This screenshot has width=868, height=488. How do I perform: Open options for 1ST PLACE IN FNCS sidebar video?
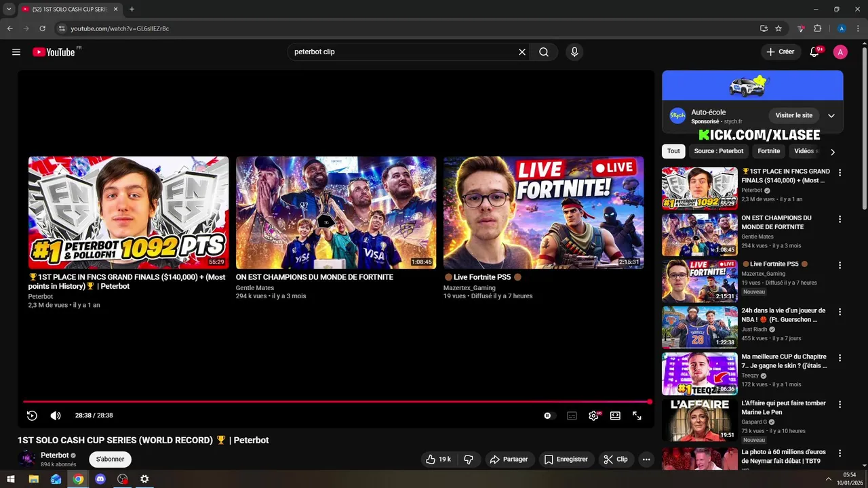point(840,173)
